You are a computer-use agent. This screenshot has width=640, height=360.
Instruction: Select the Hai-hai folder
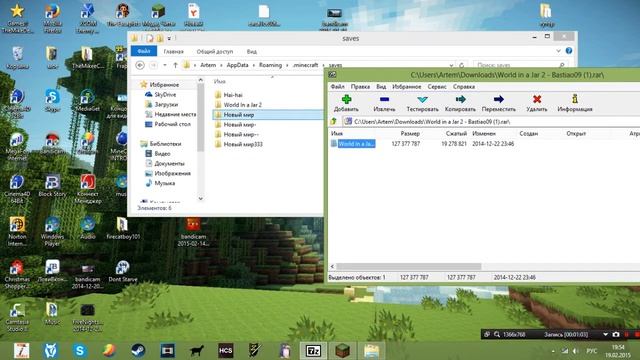pos(233,95)
